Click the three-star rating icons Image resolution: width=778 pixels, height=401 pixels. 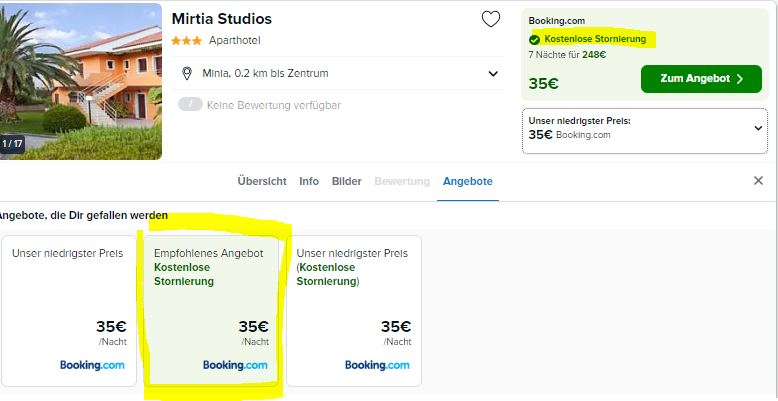click(x=187, y=41)
